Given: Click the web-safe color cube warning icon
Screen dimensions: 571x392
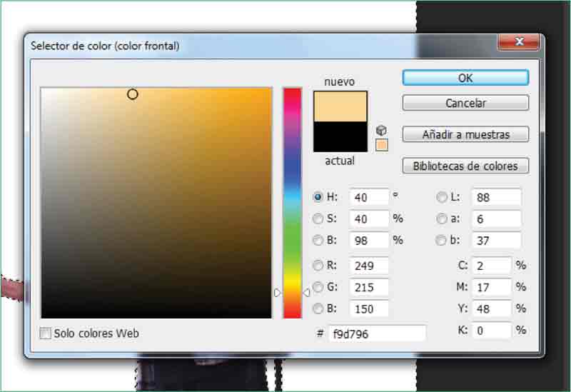Looking at the screenshot, I should [x=382, y=131].
